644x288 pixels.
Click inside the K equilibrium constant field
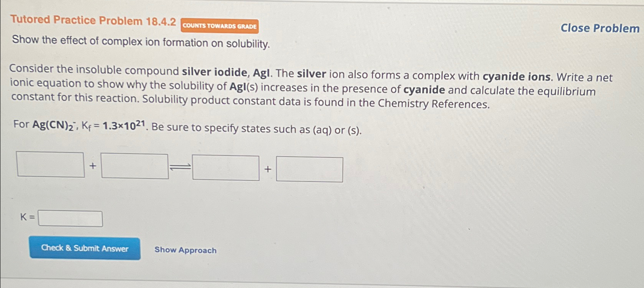pyautogui.click(x=71, y=218)
